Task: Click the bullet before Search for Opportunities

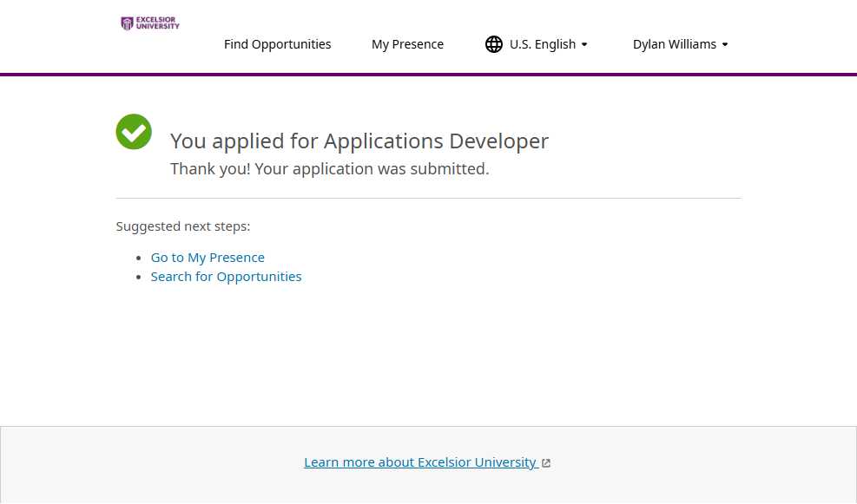Action: 140,278
